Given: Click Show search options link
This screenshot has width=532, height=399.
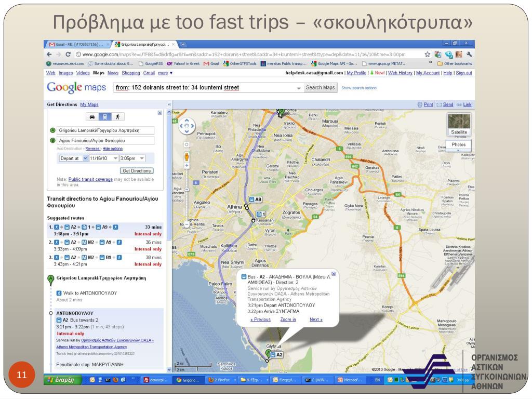Looking at the screenshot, I should pos(359,88).
